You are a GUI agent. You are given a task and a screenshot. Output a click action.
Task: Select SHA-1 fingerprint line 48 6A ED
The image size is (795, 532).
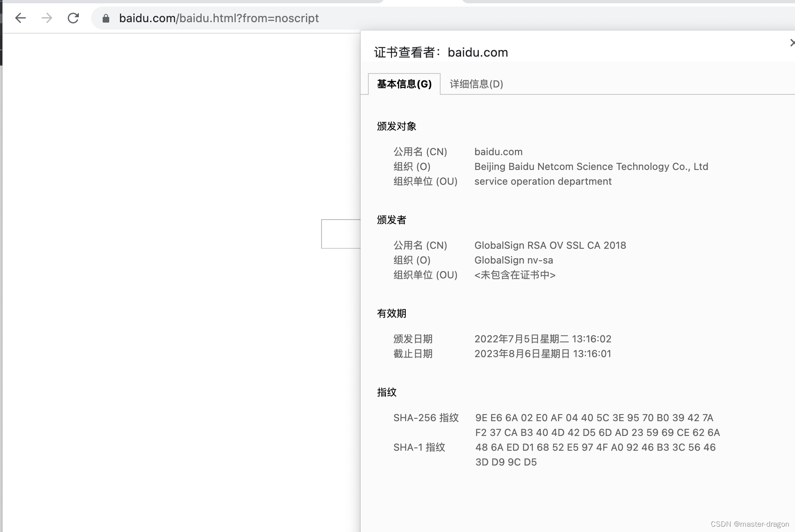(595, 447)
